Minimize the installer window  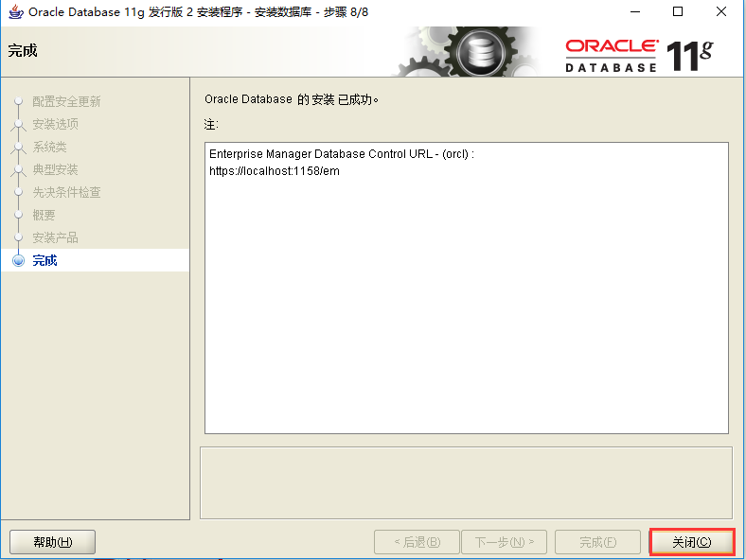click(x=635, y=12)
